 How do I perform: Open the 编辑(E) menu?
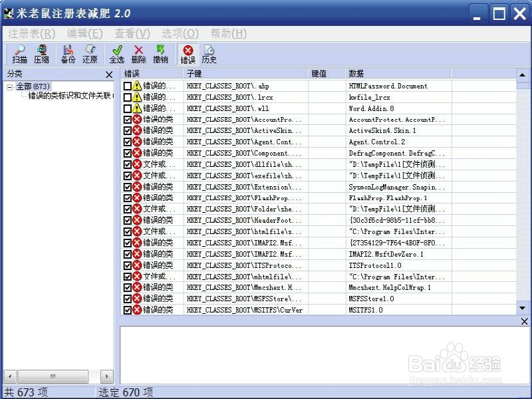click(84, 33)
